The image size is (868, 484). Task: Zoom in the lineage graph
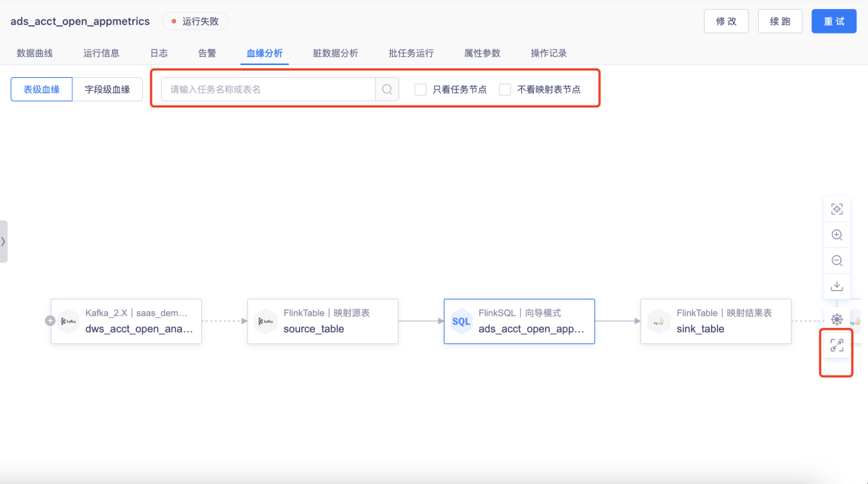point(836,235)
